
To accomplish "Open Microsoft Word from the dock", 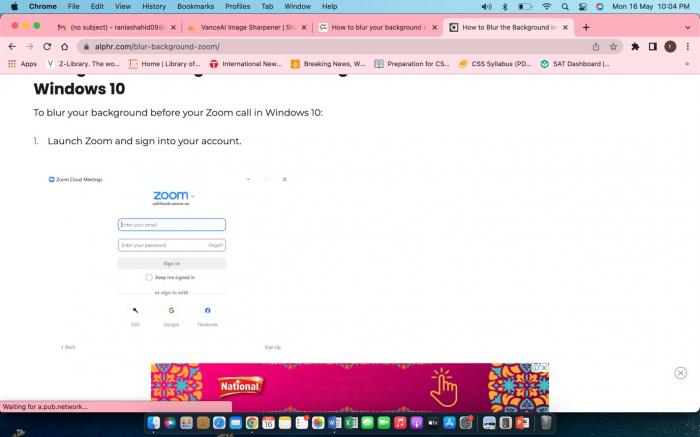I will 334,422.
